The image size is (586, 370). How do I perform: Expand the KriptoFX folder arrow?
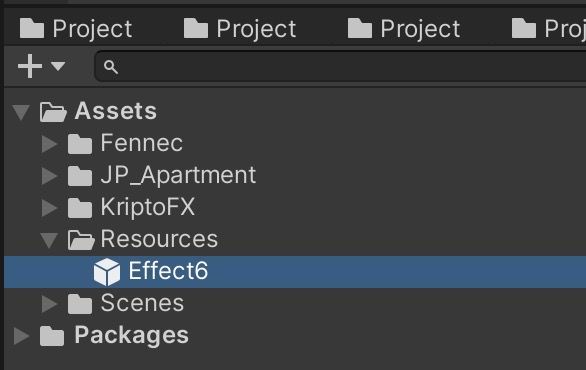click(49, 208)
